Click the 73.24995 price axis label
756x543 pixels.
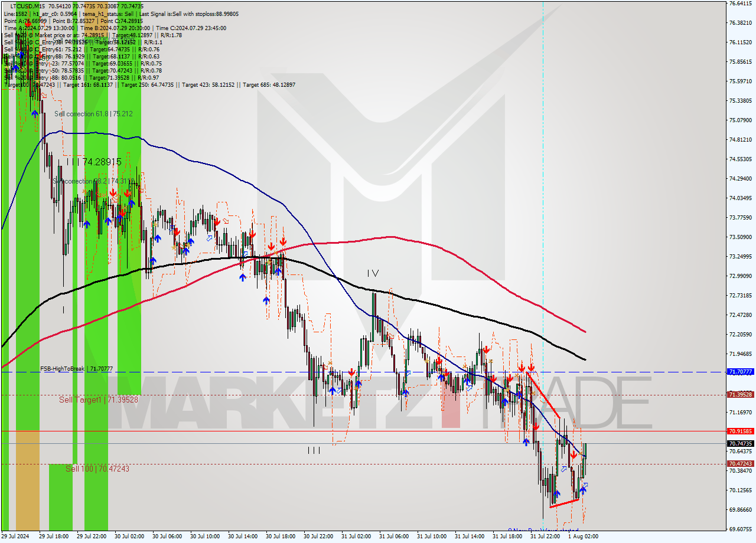coord(741,257)
